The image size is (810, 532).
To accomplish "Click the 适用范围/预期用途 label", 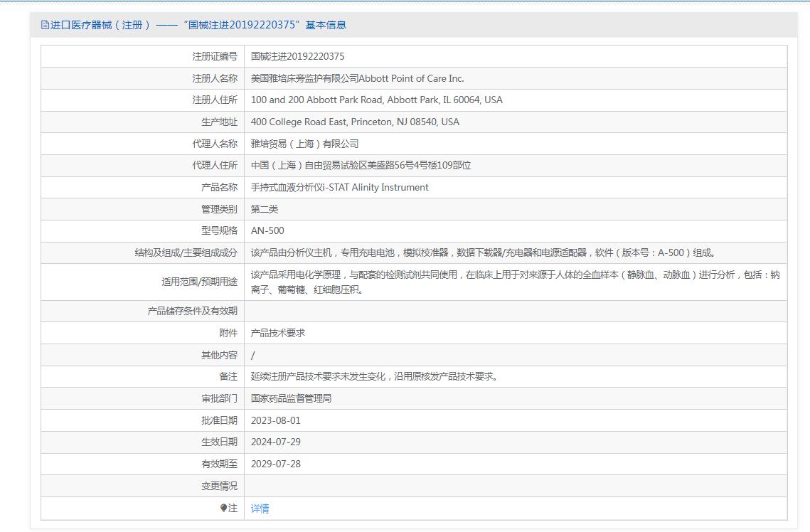I will point(199,282).
